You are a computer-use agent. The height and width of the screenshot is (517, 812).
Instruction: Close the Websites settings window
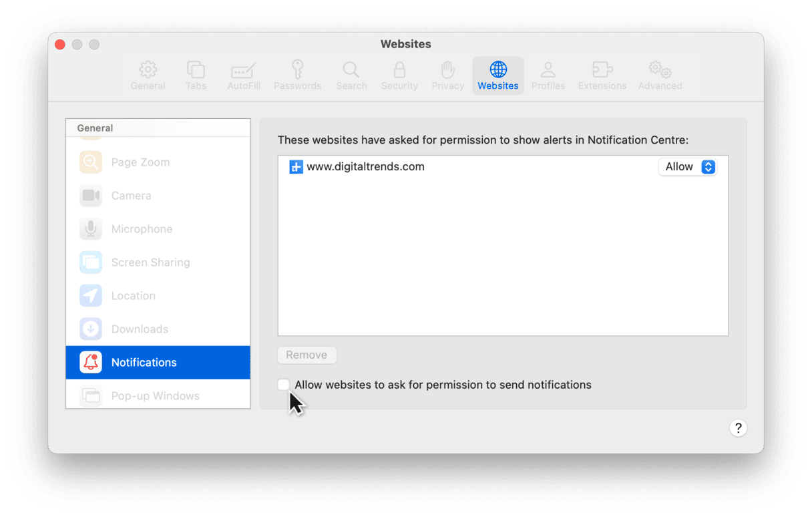point(60,44)
